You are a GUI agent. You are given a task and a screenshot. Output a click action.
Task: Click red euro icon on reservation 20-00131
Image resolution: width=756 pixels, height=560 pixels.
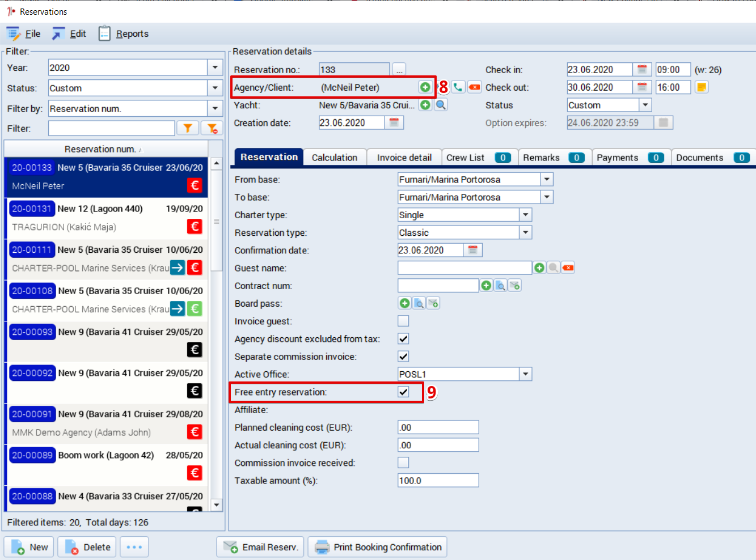click(195, 227)
